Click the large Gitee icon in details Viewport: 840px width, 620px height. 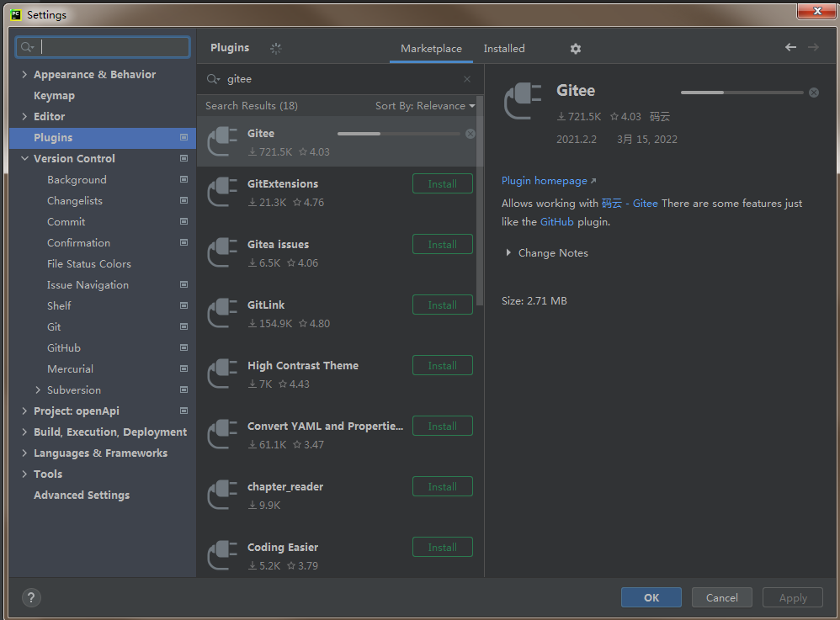pyautogui.click(x=523, y=101)
